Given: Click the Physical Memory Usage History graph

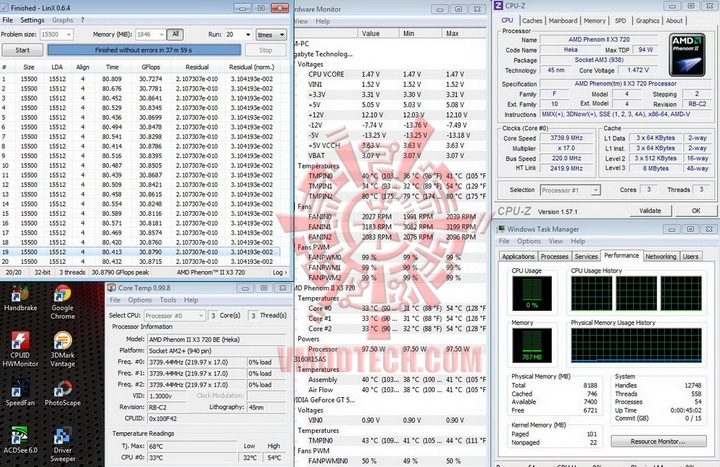Looking at the screenshot, I should click(636, 346).
